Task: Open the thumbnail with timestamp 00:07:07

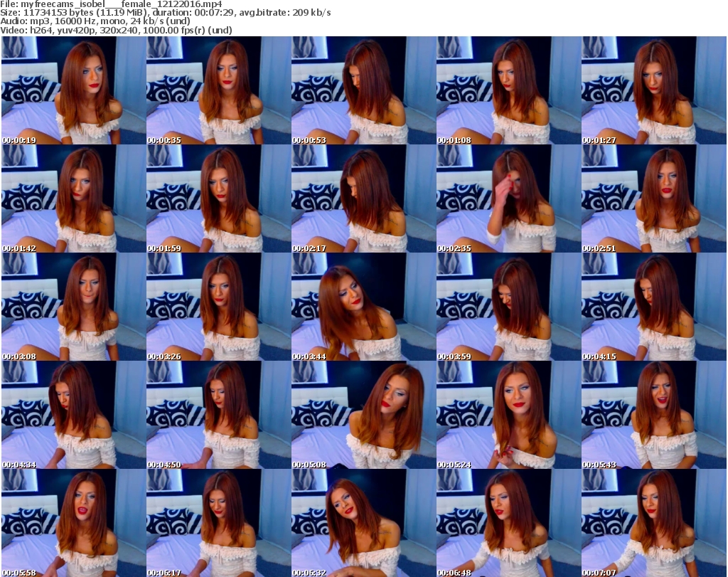Action: pos(654,523)
